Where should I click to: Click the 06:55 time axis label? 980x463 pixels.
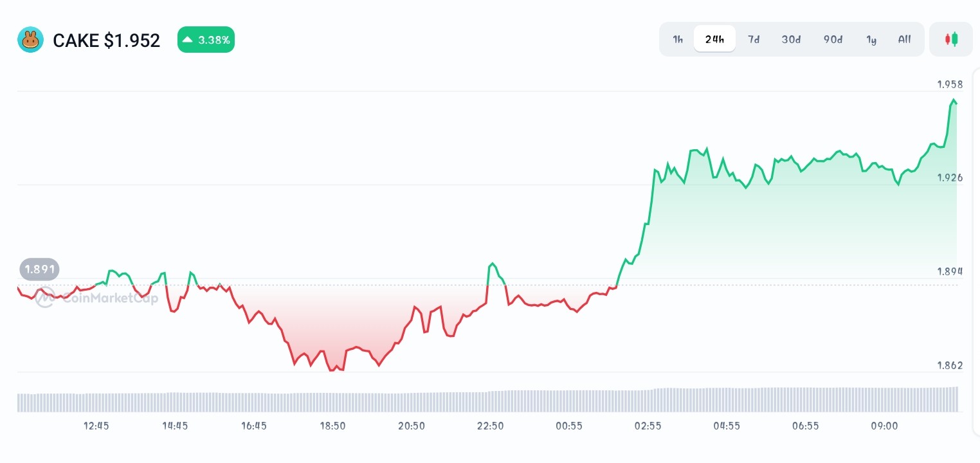(x=805, y=426)
